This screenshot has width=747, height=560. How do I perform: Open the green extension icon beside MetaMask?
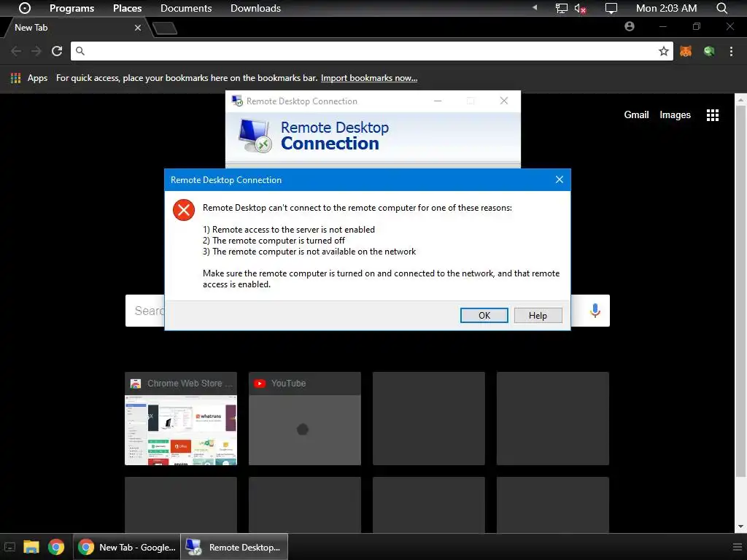pyautogui.click(x=709, y=51)
